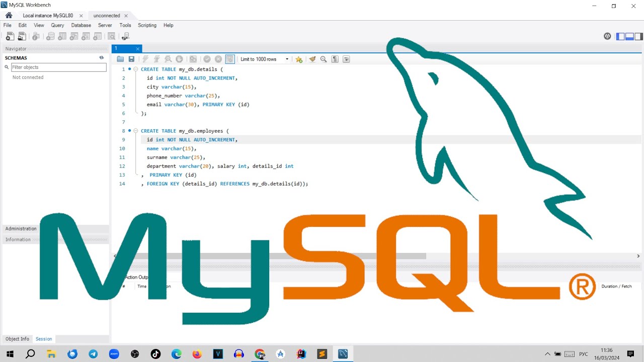Click editor horizontal scrollbar left arrow
Screen dimensions: 644x362
pos(115,256)
